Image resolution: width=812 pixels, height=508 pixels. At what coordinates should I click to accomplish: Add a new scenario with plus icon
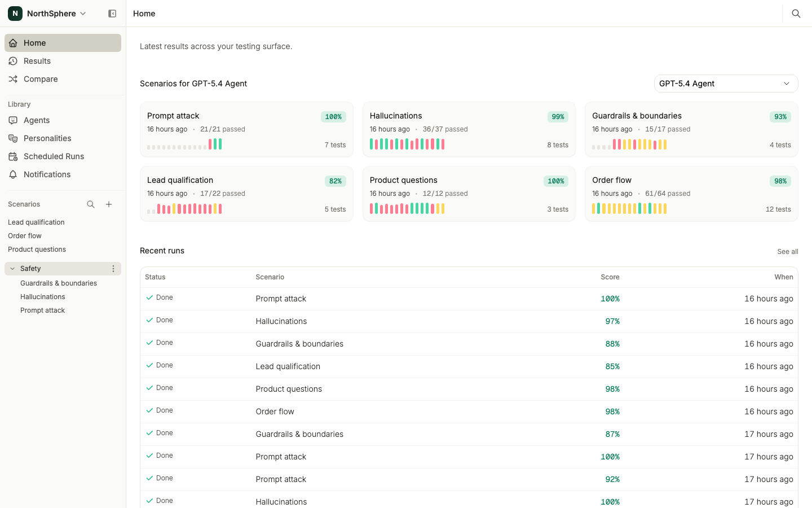[x=109, y=204]
